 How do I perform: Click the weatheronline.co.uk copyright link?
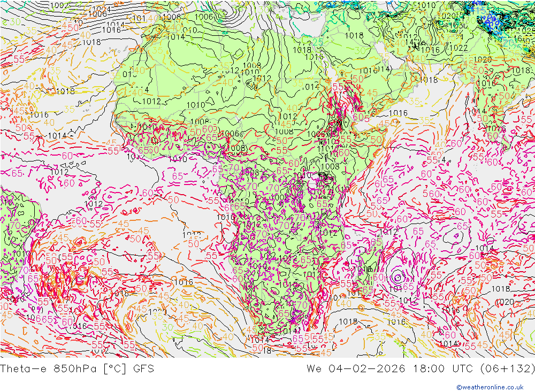490,387
